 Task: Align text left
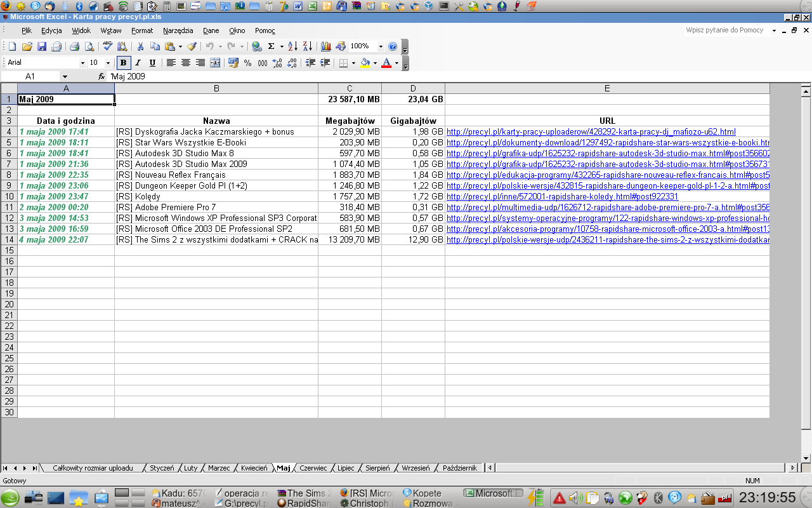tap(171, 63)
